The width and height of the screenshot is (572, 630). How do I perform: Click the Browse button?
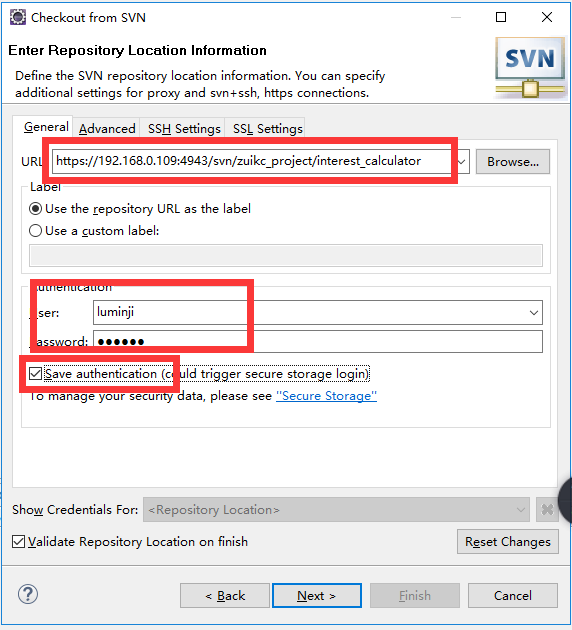coord(513,162)
